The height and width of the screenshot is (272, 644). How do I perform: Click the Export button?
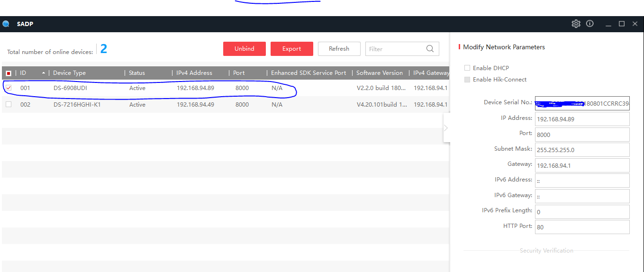pos(291,49)
